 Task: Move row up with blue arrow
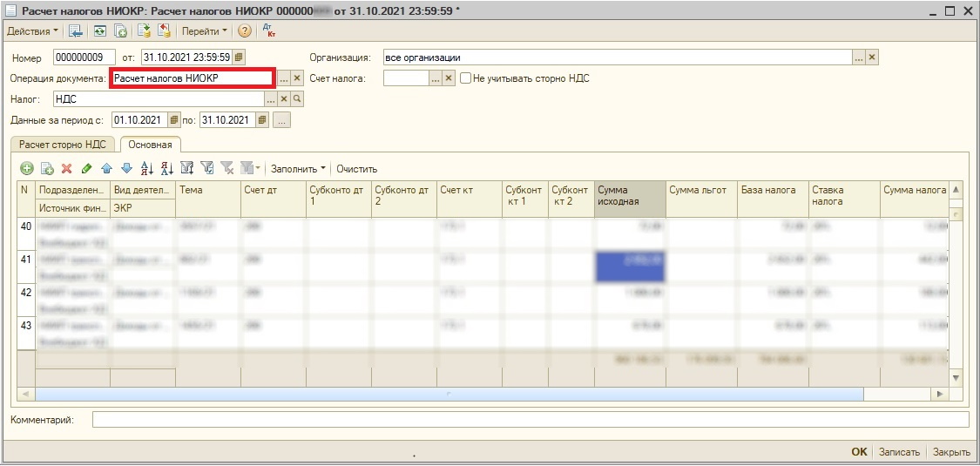click(106, 168)
